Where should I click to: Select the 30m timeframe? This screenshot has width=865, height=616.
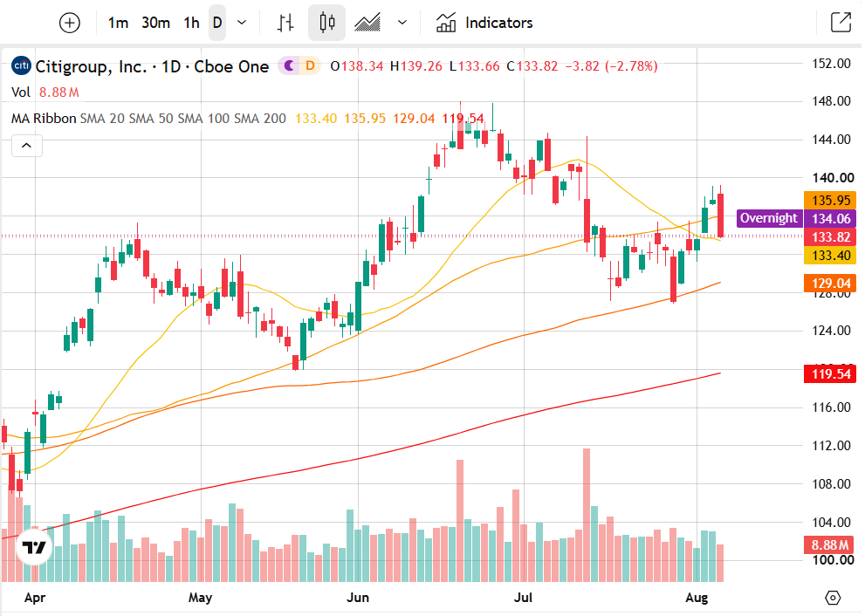[x=155, y=23]
